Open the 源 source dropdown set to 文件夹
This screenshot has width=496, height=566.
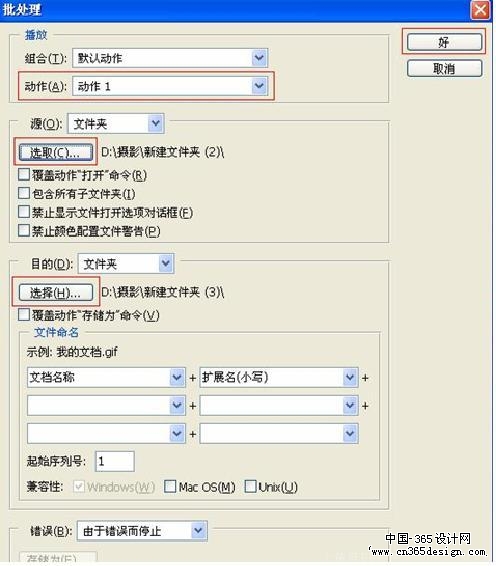pos(116,124)
